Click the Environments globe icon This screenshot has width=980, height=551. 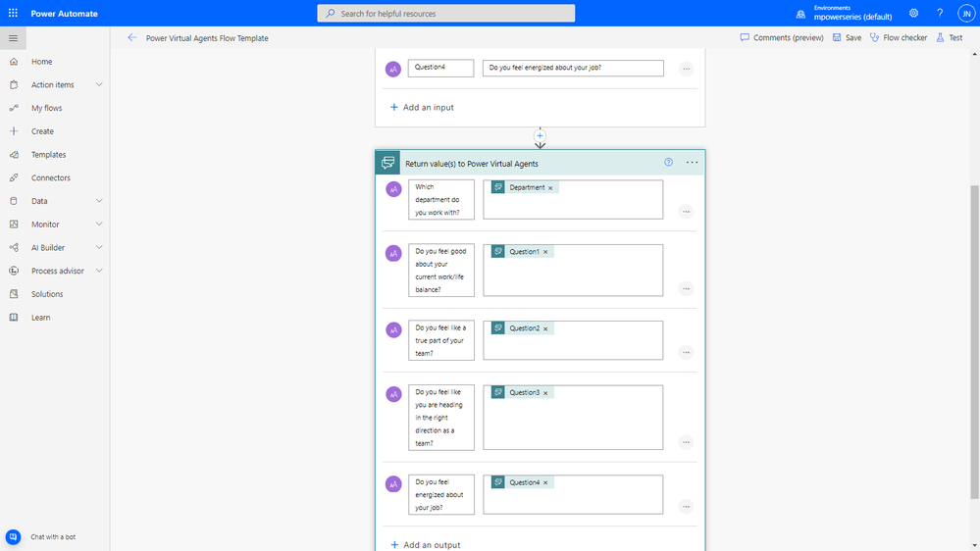(800, 14)
